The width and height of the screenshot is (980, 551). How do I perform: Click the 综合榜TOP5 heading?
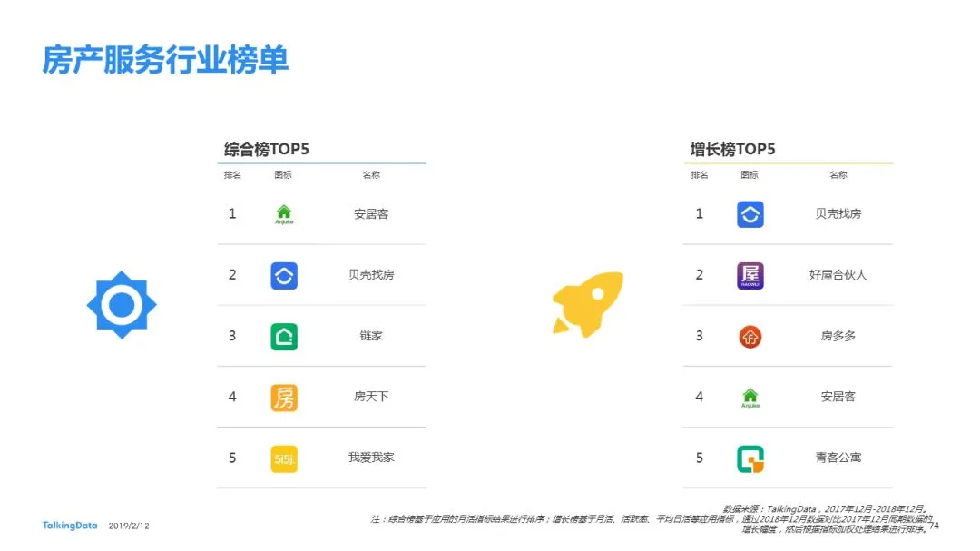click(x=267, y=149)
